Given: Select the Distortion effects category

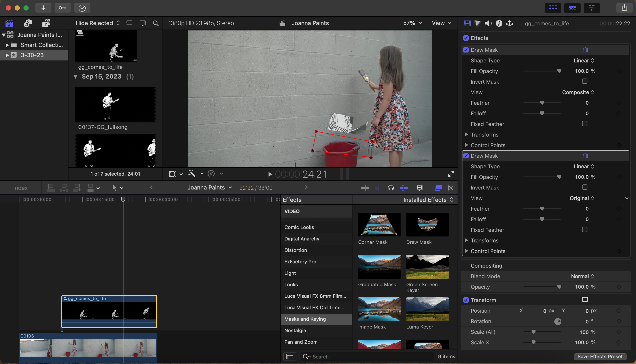Looking at the screenshot, I should click(x=295, y=250).
